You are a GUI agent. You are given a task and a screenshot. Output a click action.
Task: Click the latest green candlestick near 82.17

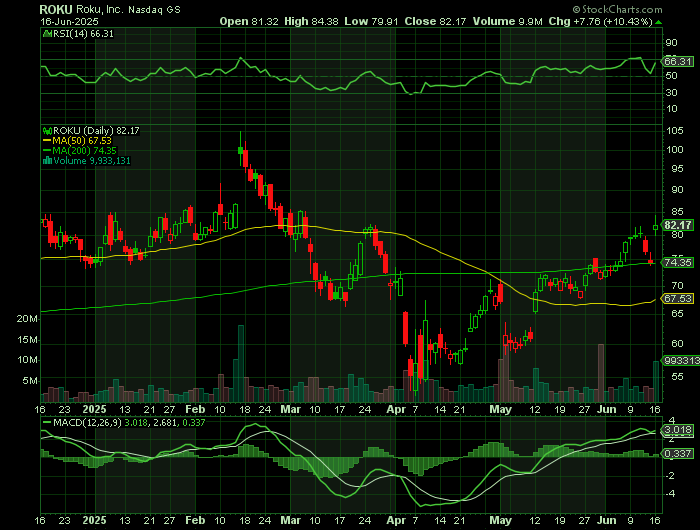[x=655, y=226]
